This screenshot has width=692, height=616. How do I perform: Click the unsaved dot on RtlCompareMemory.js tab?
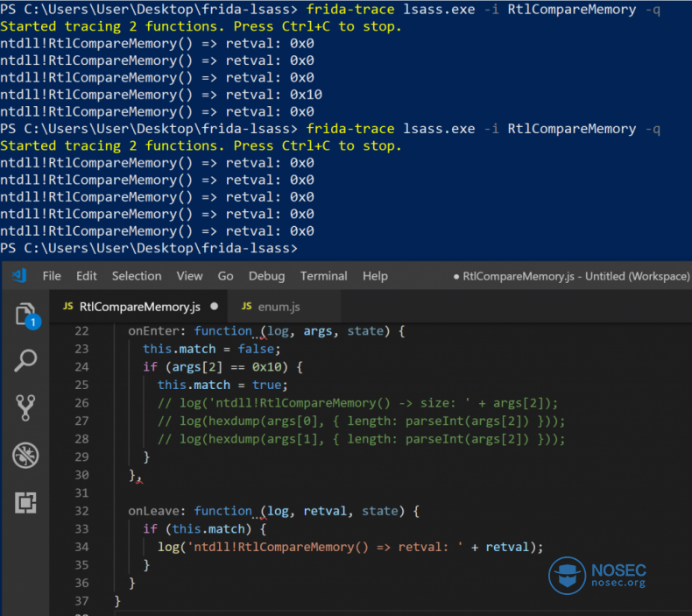215,306
